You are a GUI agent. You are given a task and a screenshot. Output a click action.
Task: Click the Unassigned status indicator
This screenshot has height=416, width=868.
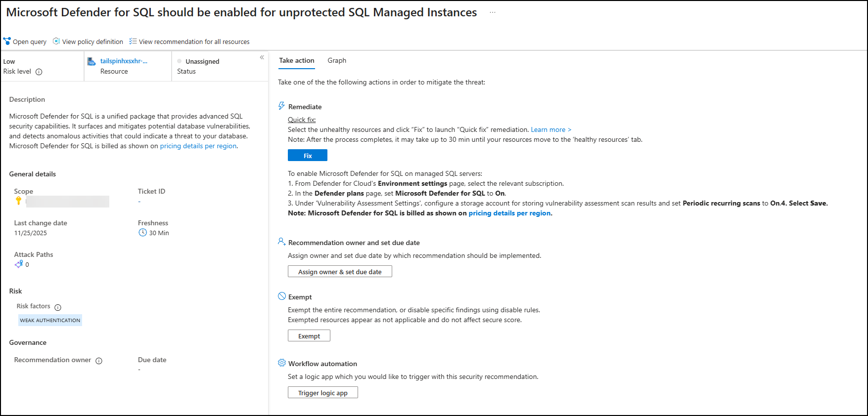point(179,61)
